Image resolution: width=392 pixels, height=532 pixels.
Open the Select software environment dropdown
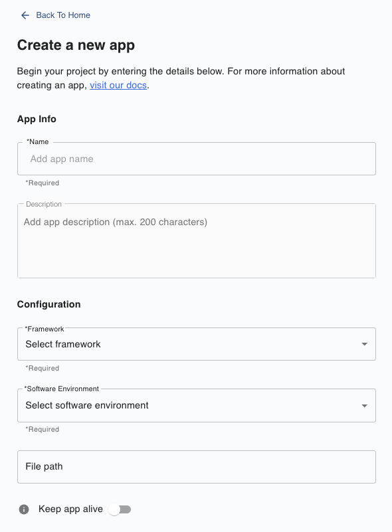point(196,405)
